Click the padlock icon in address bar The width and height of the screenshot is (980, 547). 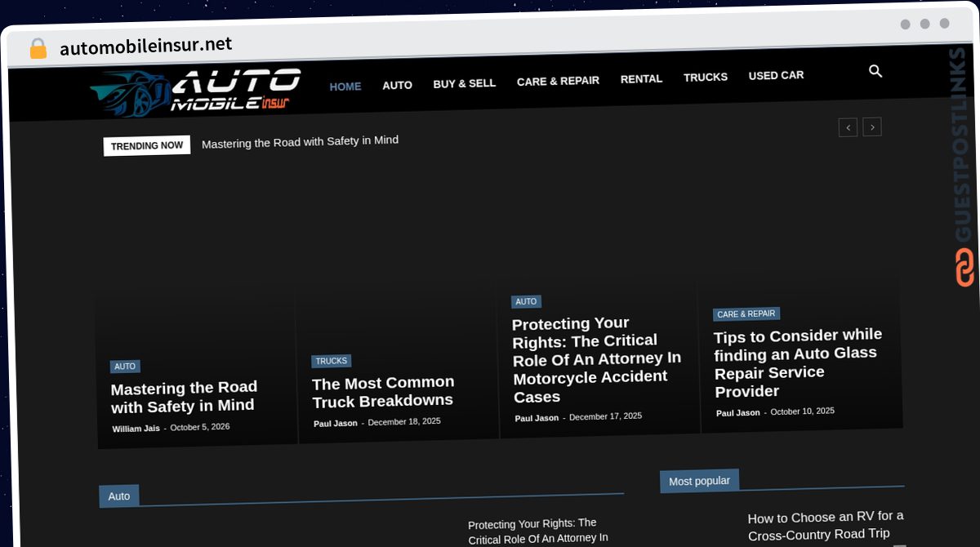point(38,49)
